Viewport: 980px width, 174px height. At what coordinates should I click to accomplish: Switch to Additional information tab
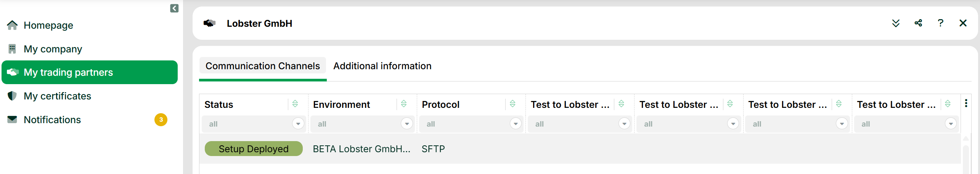pos(382,66)
